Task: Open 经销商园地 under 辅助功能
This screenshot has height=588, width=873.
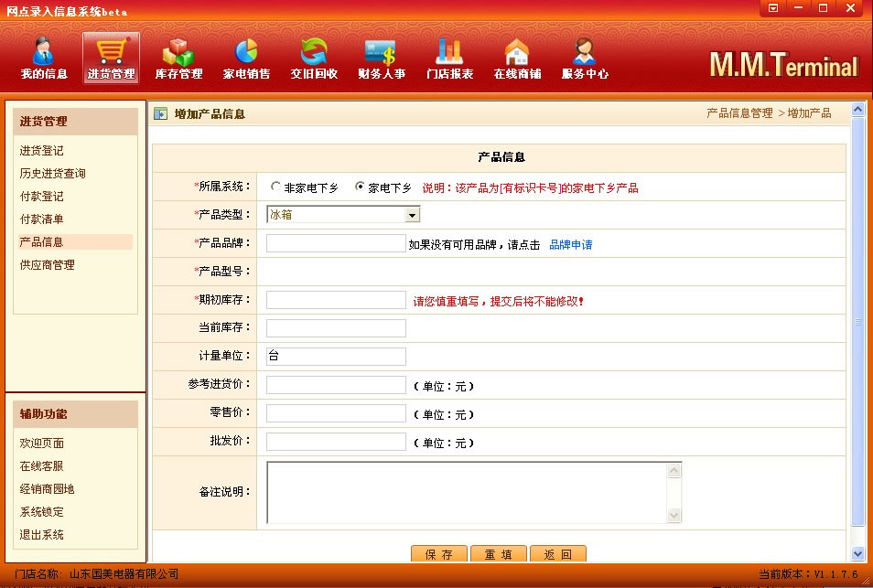Action: (x=48, y=488)
